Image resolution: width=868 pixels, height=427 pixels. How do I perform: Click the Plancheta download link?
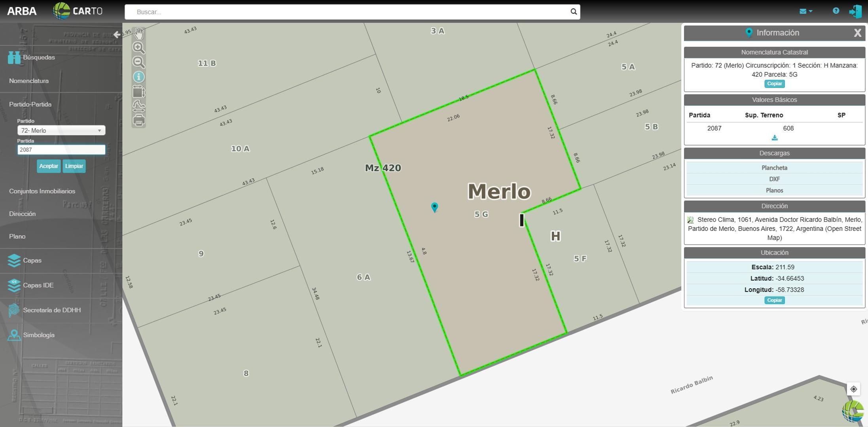point(774,168)
